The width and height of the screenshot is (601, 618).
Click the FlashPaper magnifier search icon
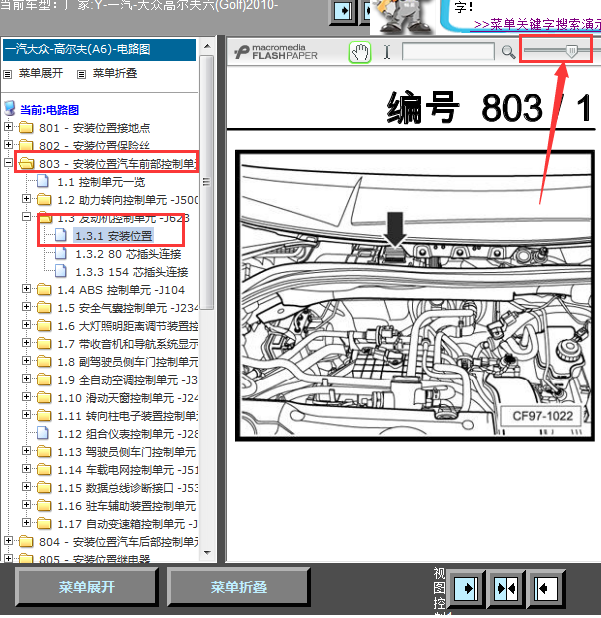508,52
